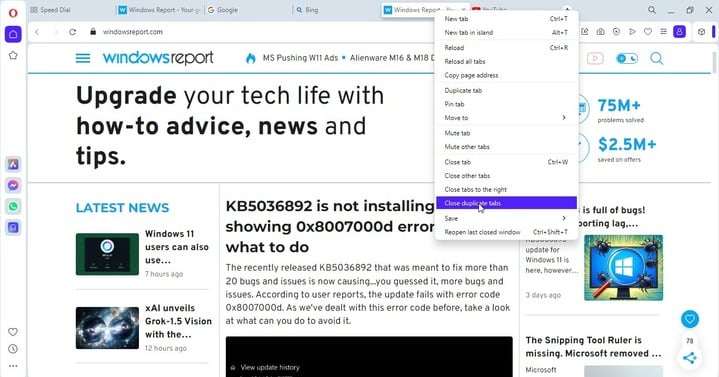Click the blue floating heart button
This screenshot has height=377, width=719.
(690, 319)
